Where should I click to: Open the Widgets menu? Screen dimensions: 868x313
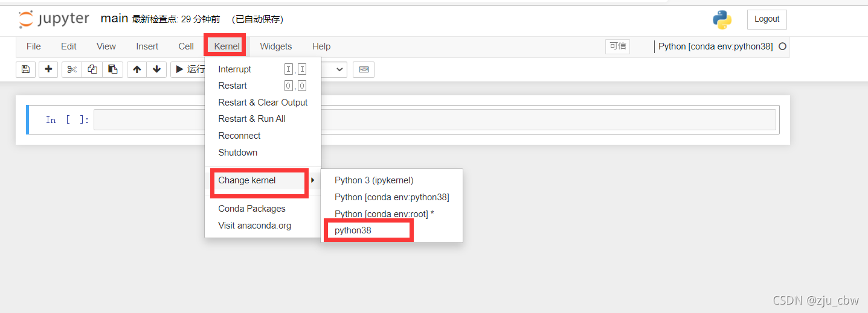tap(276, 46)
